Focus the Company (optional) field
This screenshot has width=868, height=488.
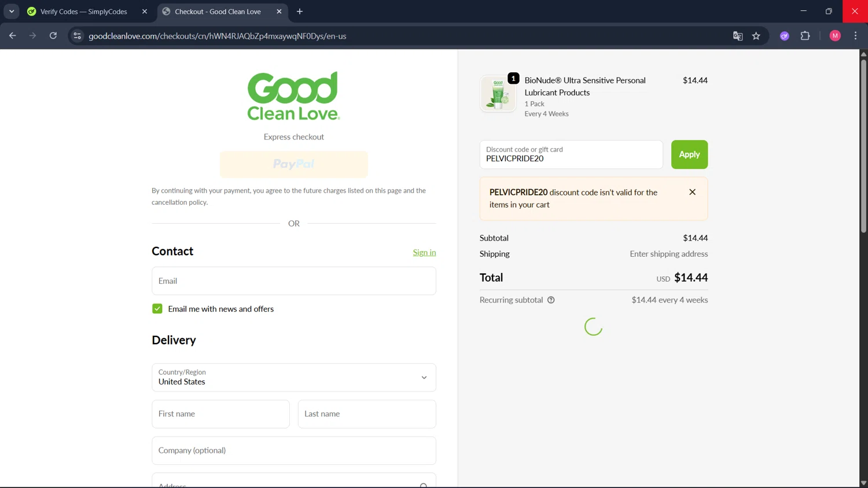coord(294,450)
